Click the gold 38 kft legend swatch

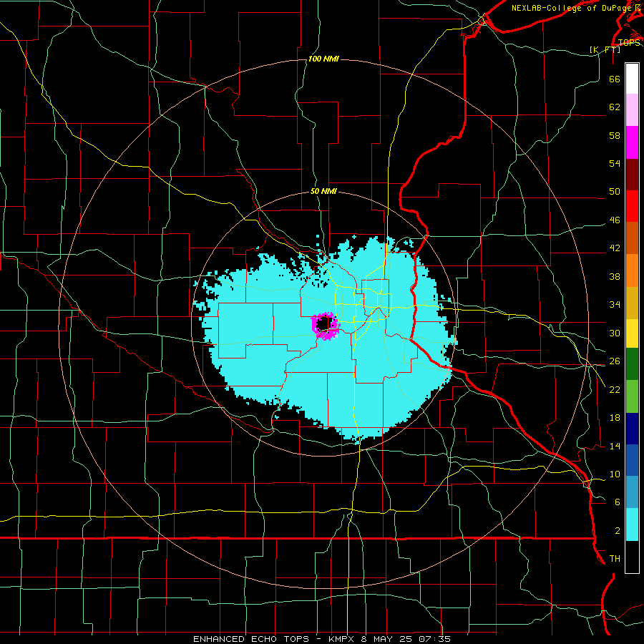tap(632, 302)
